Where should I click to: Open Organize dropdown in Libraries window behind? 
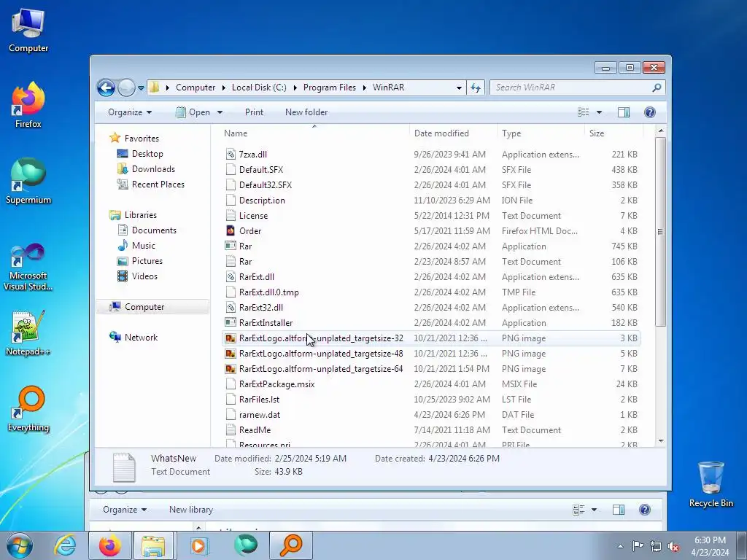coord(125,510)
